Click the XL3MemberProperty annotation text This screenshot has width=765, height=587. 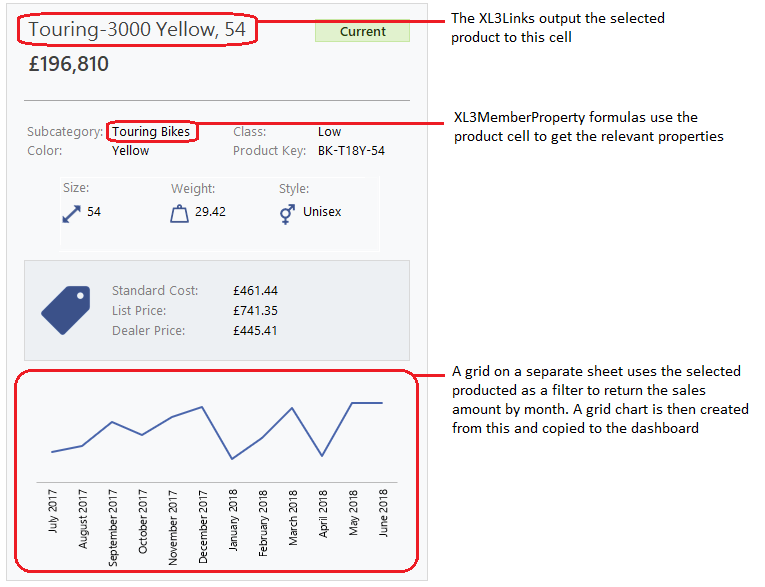(x=589, y=127)
